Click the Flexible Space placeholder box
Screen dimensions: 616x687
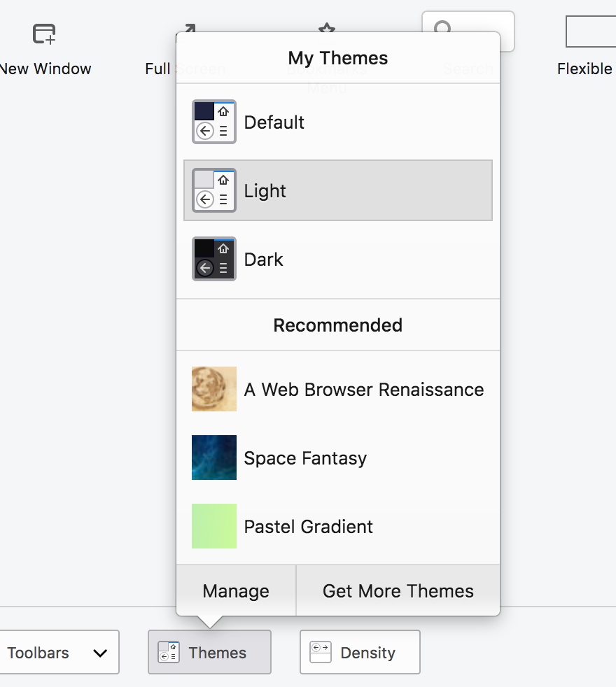tap(591, 31)
